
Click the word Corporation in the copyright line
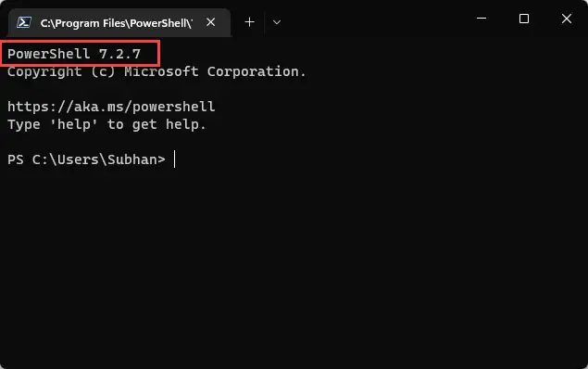(256, 71)
